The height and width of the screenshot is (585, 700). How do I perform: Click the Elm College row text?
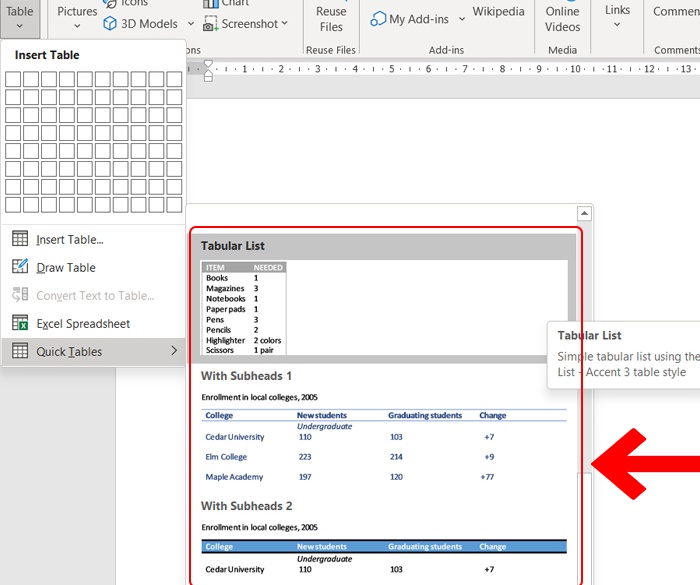226,457
